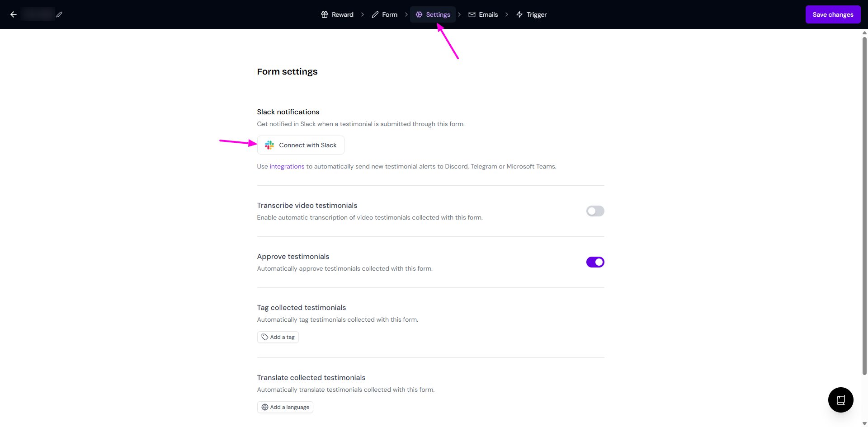Image resolution: width=868 pixels, height=427 pixels.
Task: Click the Settings gear icon
Action: tap(419, 14)
